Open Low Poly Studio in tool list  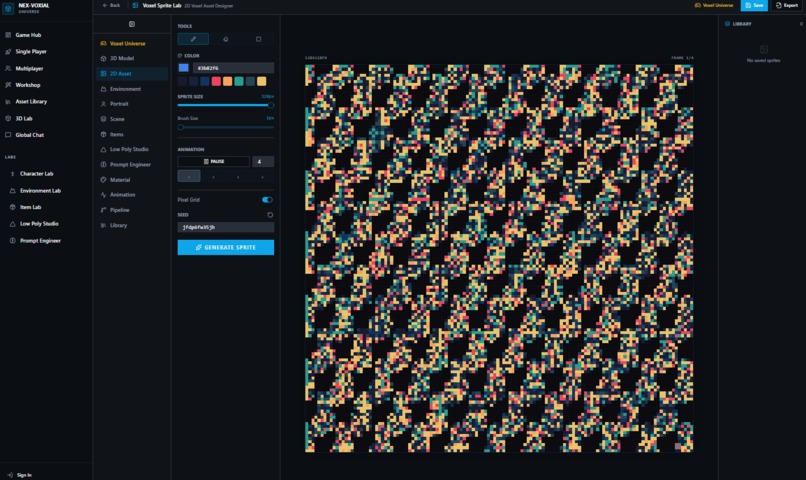click(132, 149)
